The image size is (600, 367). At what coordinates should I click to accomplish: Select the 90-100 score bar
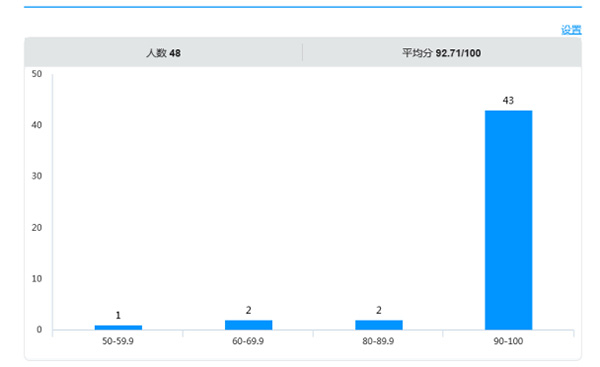[x=509, y=220]
